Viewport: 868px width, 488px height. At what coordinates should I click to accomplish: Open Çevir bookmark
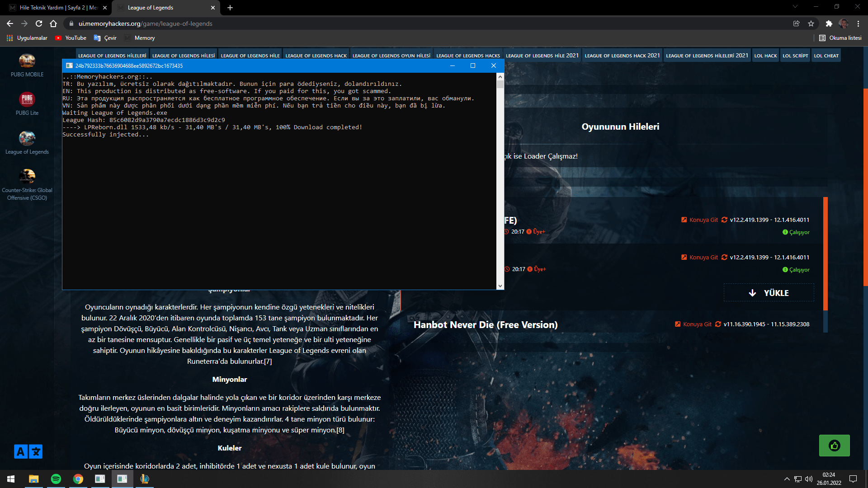105,38
